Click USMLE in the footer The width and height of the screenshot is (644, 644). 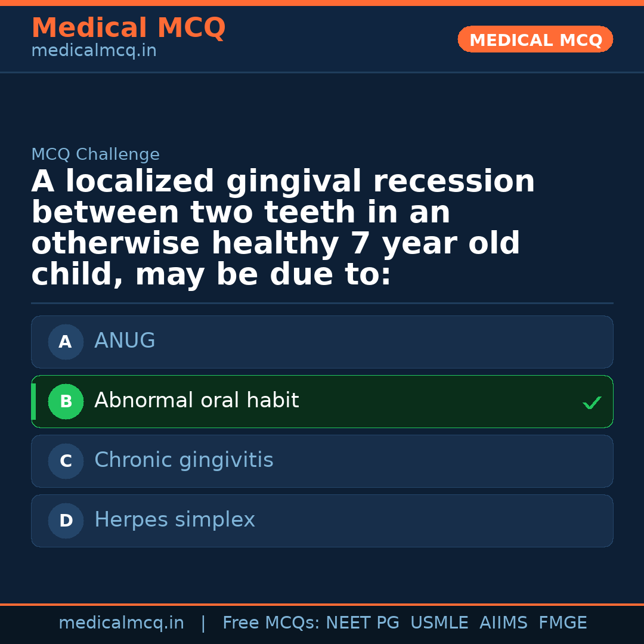click(439, 623)
